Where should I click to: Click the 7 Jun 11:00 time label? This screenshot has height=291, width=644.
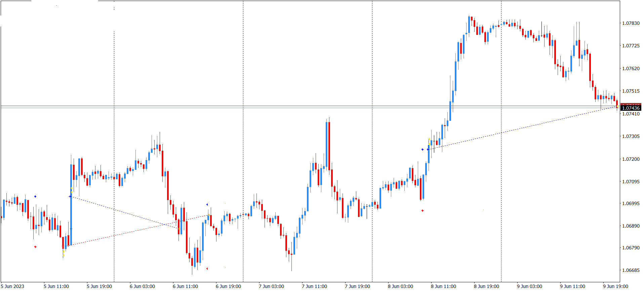click(x=314, y=286)
